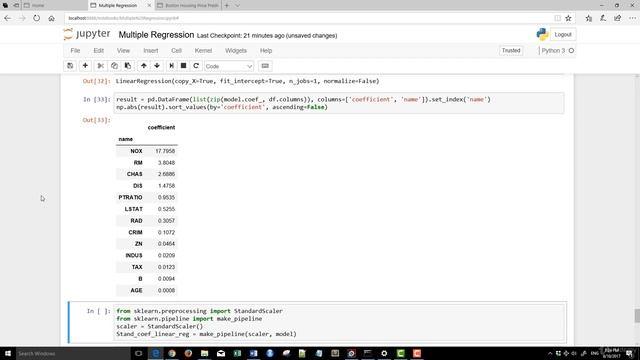This screenshot has width=640, height=360.
Task: Click the Python 3 kernel indicator
Action: (x=558, y=51)
